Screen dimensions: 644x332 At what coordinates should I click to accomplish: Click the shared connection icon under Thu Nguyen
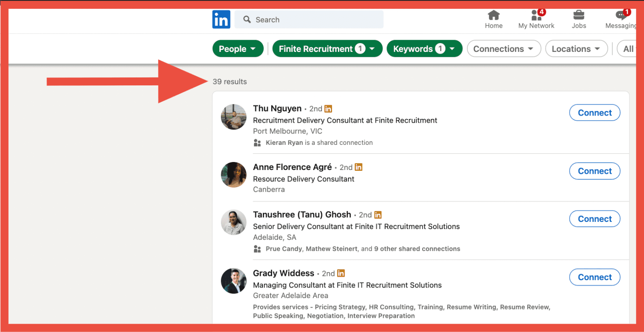pos(257,143)
